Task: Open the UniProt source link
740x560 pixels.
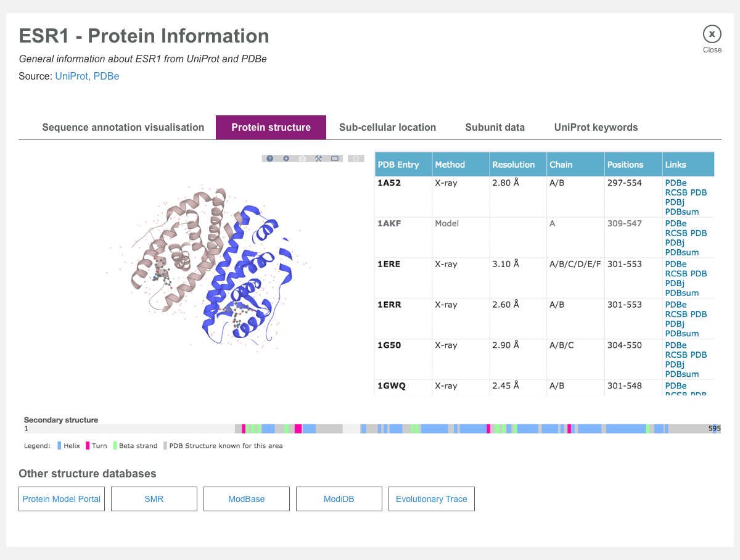Action: [x=71, y=76]
